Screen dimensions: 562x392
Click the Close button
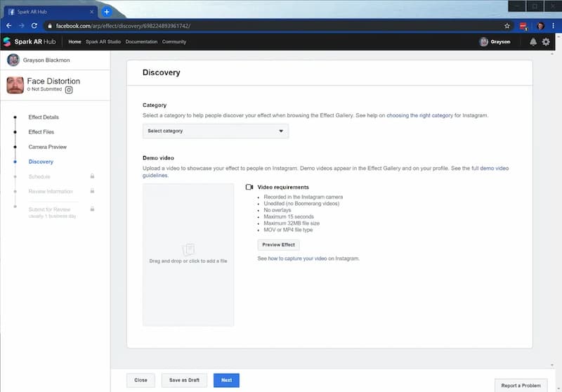pyautogui.click(x=140, y=380)
